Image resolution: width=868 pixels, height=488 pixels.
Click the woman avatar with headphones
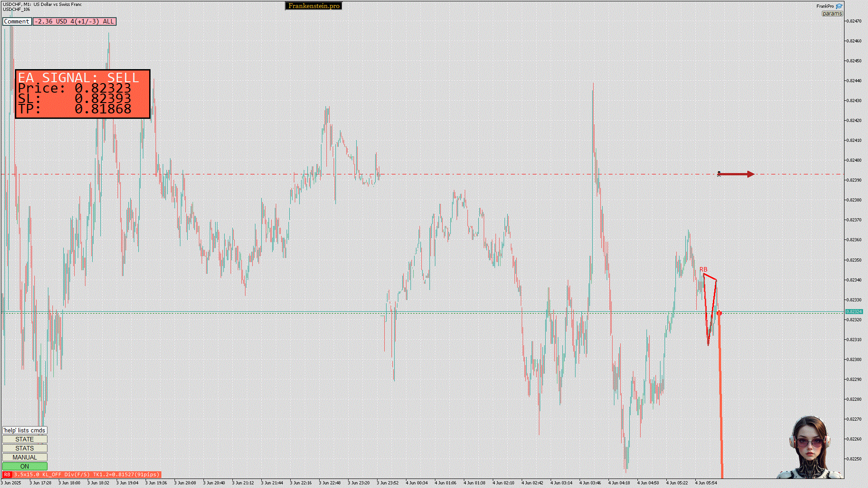tap(810, 447)
